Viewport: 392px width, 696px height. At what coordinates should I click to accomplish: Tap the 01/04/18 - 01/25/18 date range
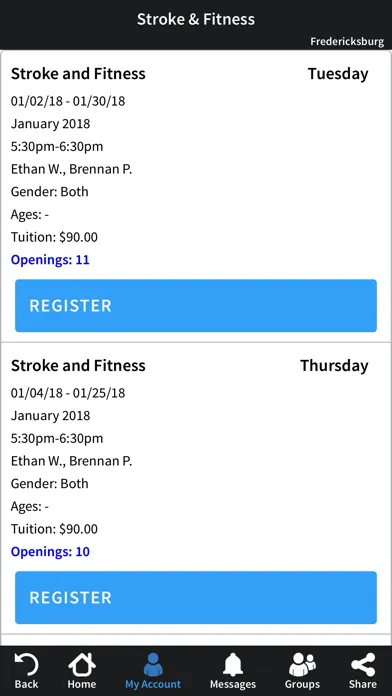[68, 393]
